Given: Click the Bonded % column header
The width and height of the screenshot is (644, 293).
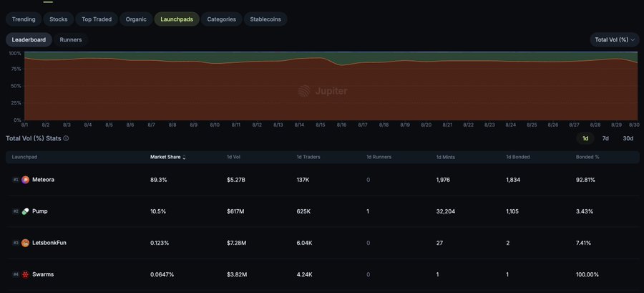Looking at the screenshot, I should coord(587,157).
